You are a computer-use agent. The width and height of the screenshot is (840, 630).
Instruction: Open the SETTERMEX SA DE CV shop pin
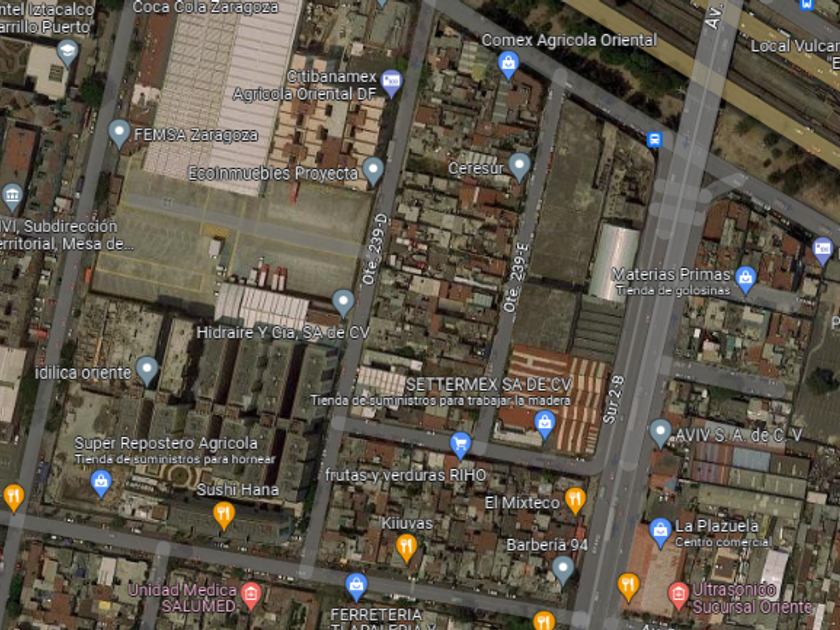(544, 425)
